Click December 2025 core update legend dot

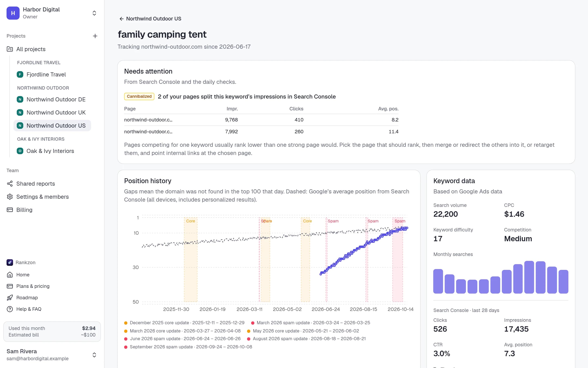pyautogui.click(x=126, y=323)
